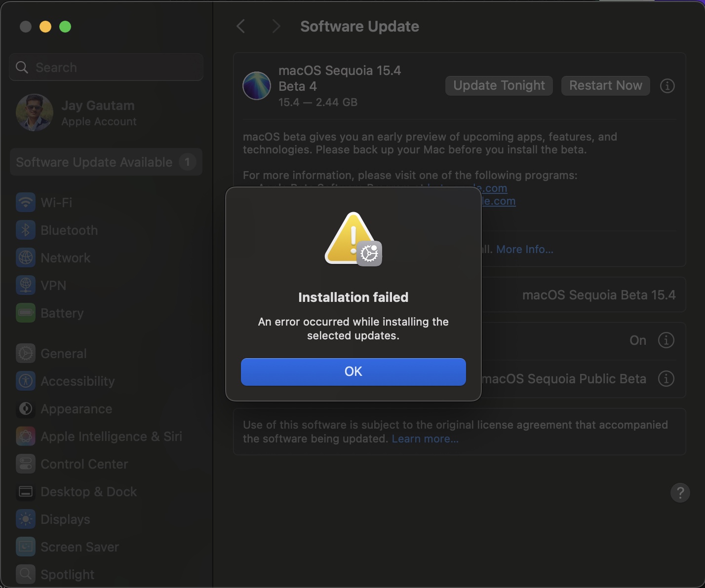Open Apple Intelligence & Siri settings
The width and height of the screenshot is (705, 588).
pos(106,436)
